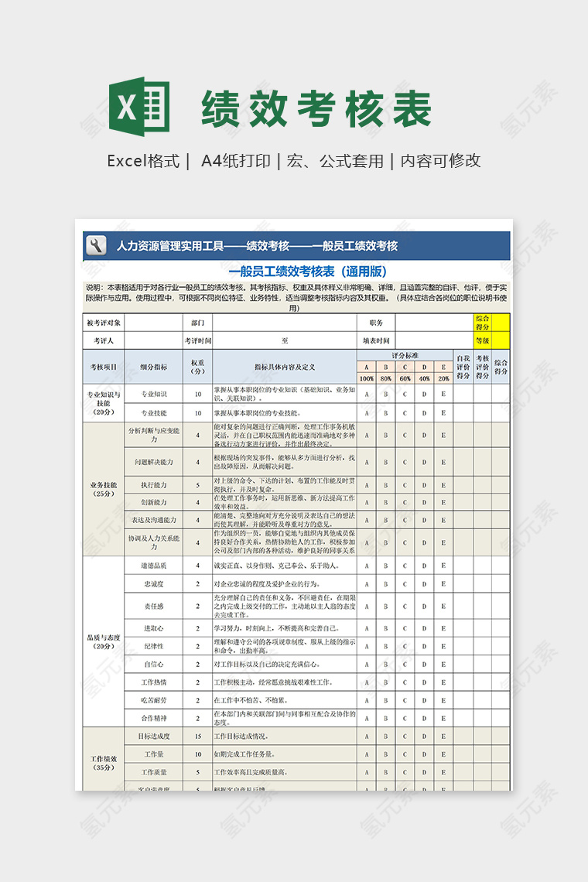Select the 细分指标 column header
Screen dimensions: 588x882
coord(154,367)
